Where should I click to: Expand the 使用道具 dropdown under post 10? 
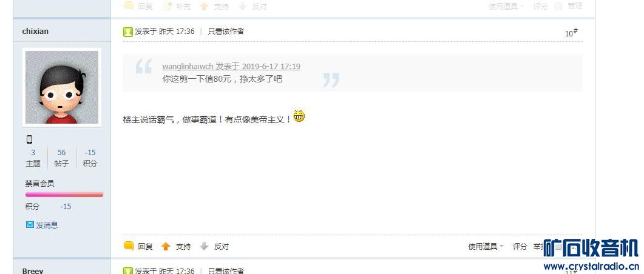click(x=486, y=247)
